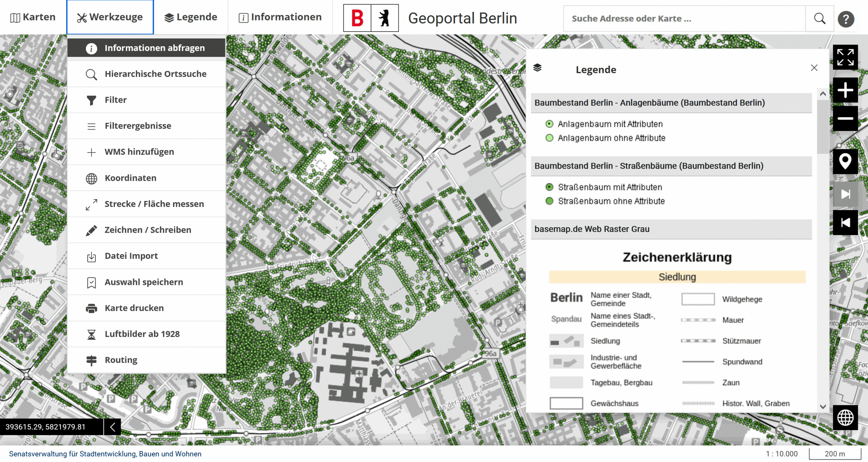Screen dimensions: 868x462
Task: Click the fullscreen toggle icon
Action: point(845,57)
